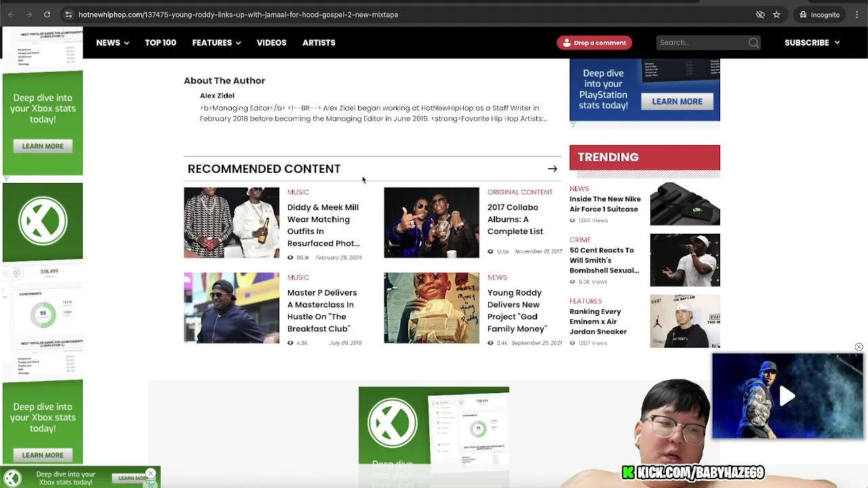This screenshot has height=488, width=868.
Task: Click the browser forward arrow
Action: [x=29, y=14]
